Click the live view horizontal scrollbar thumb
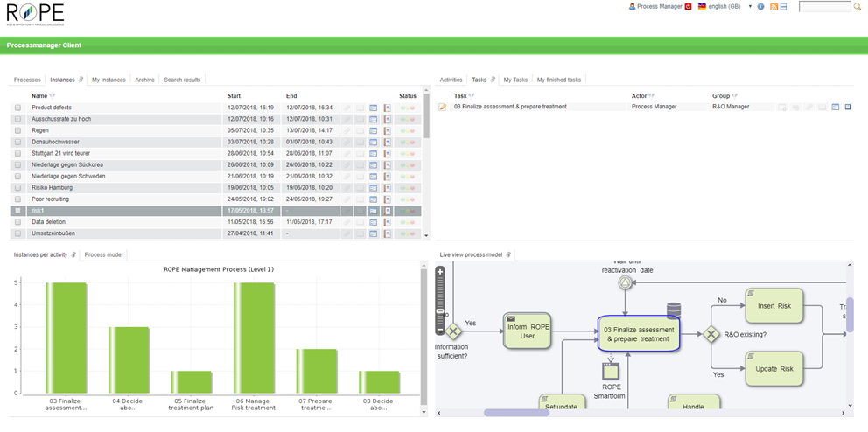The height and width of the screenshot is (432, 868). click(516, 413)
